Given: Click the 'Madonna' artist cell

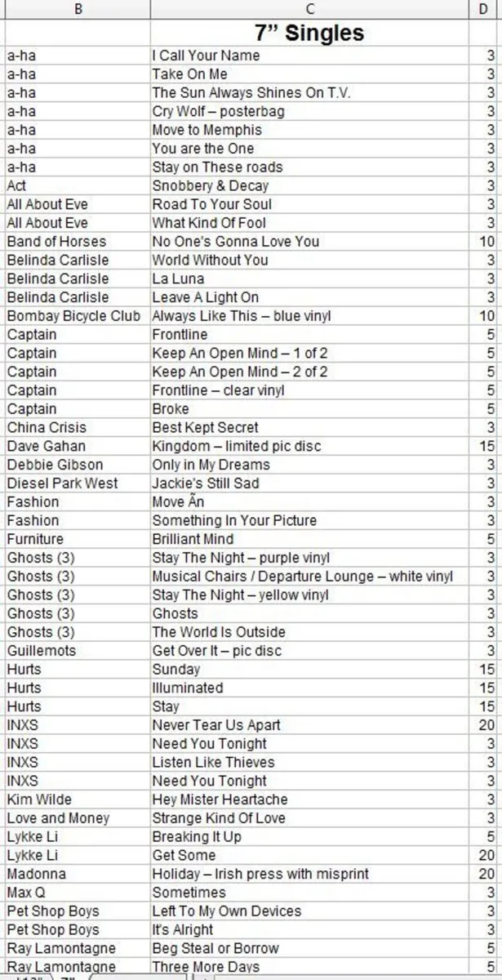Looking at the screenshot, I should (x=78, y=874).
